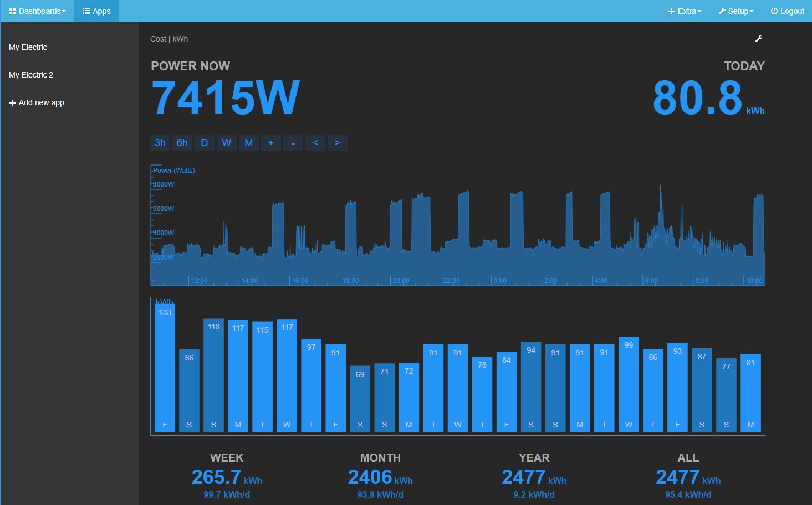
Task: Click the 133 kWh Friday bar
Action: 165,368
